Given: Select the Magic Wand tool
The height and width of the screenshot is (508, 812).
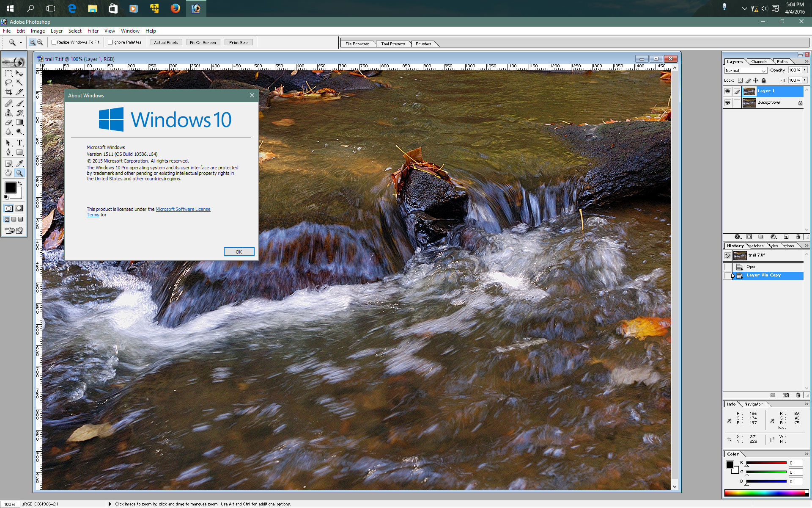Looking at the screenshot, I should pyautogui.click(x=19, y=83).
